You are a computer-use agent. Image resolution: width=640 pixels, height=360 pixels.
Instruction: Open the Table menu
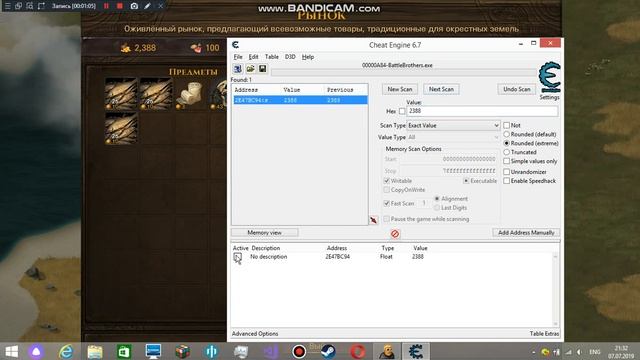coord(271,57)
